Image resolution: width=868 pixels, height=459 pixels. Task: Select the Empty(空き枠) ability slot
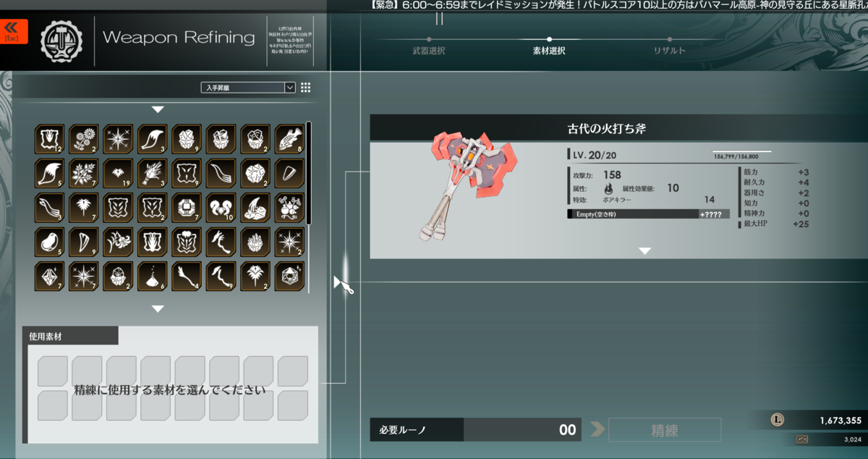click(649, 214)
